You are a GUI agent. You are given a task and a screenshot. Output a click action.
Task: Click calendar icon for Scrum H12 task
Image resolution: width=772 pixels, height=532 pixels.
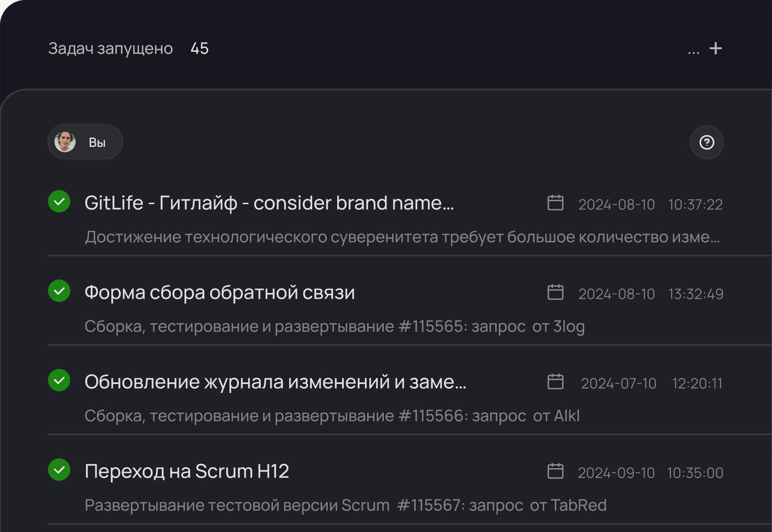pos(555,471)
